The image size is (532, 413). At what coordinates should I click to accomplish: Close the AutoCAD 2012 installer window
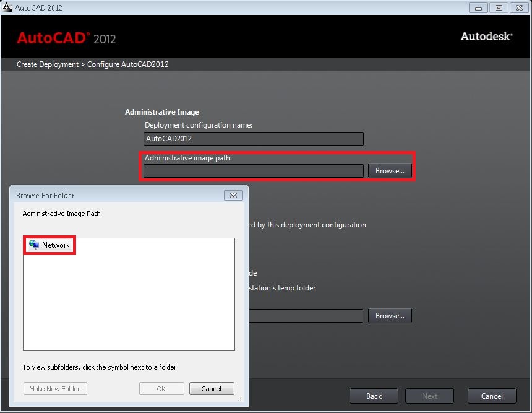point(519,8)
